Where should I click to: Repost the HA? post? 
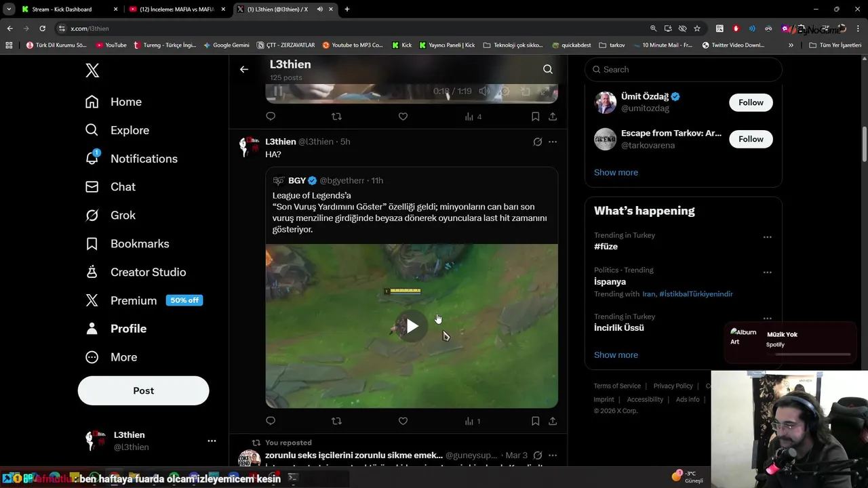336,421
